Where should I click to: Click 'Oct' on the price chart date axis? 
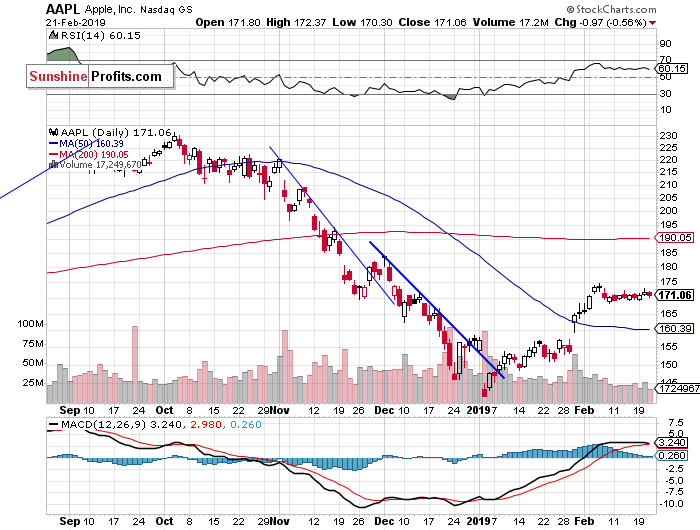(164, 410)
